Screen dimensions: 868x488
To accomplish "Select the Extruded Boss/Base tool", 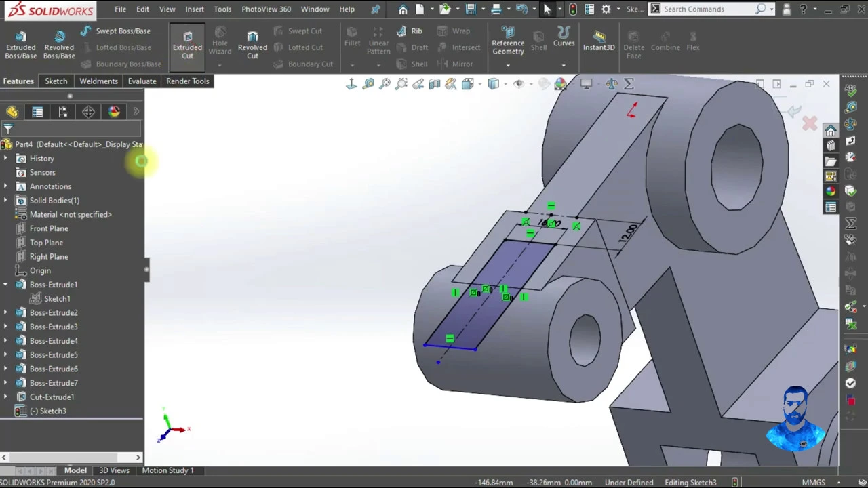I will point(20,45).
